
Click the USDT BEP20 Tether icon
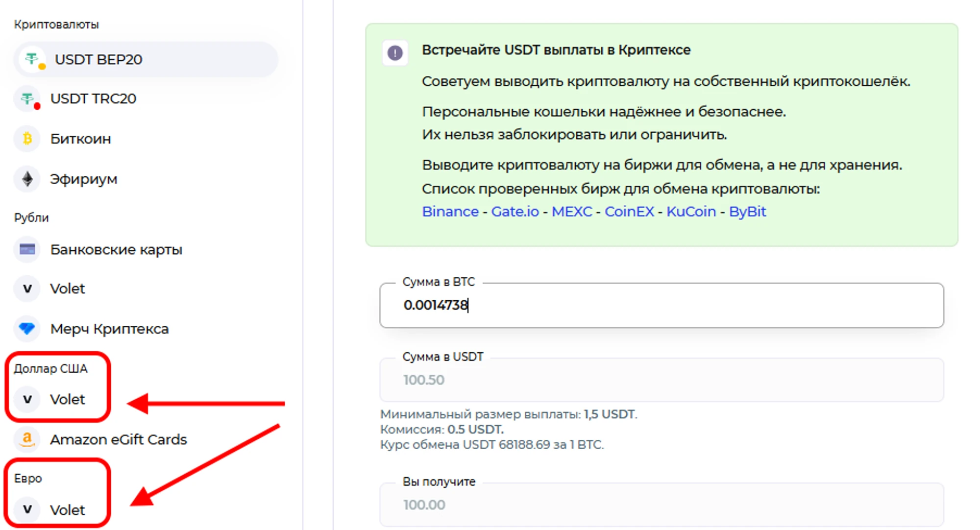click(32, 59)
